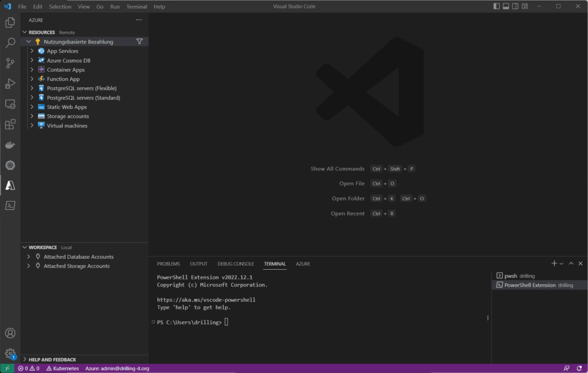Open the Kubernetes view icon in activity bar
588x373 pixels.
coord(10,165)
